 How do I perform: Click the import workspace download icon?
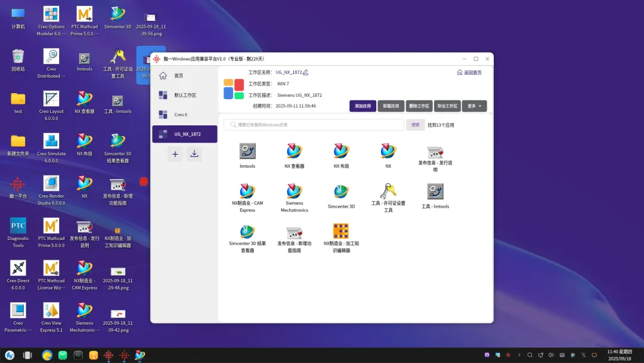click(194, 154)
